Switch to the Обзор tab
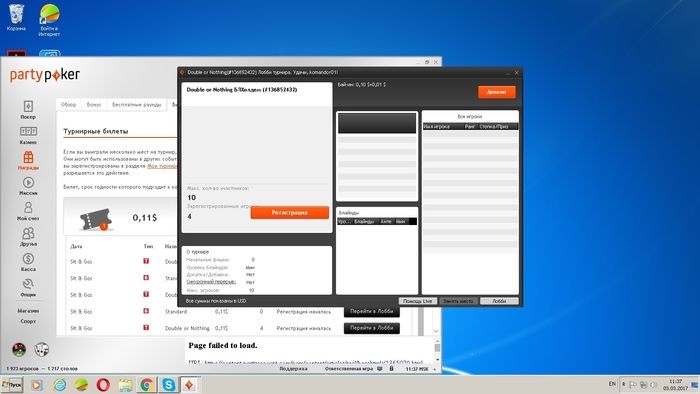Image resolution: width=700 pixels, height=394 pixels. click(x=68, y=104)
